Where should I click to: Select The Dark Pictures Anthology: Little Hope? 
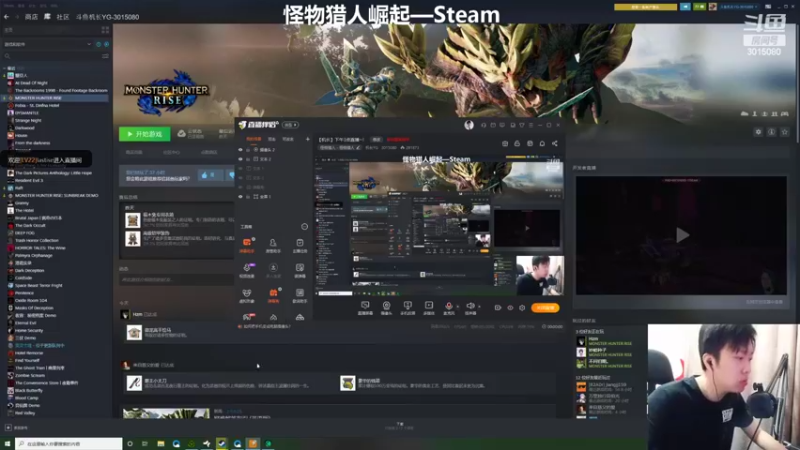point(53,173)
